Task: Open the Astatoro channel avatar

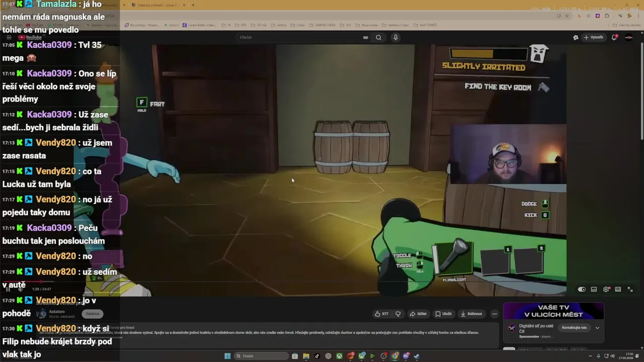Action: coord(41,314)
